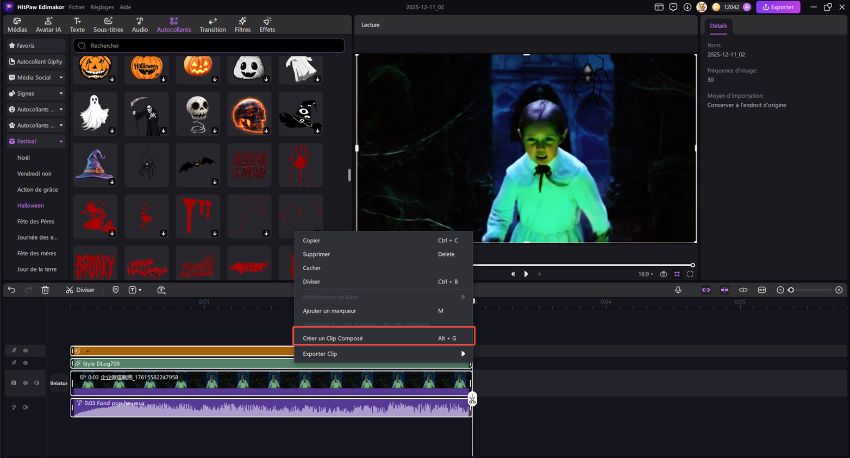Click the Diviser scissors tool
The height and width of the screenshot is (458, 850).
pyautogui.click(x=80, y=290)
